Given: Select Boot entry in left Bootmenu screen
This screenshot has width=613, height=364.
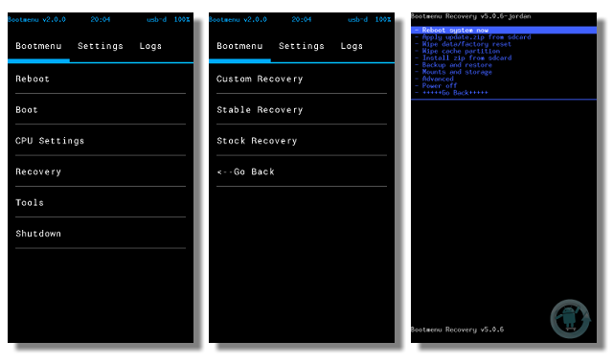Looking at the screenshot, I should pyautogui.click(x=101, y=110).
